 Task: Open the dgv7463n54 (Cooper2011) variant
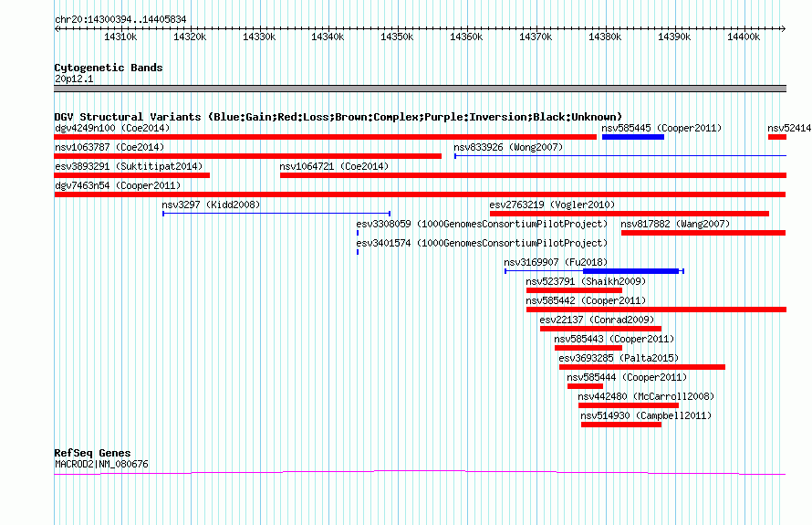[x=420, y=194]
